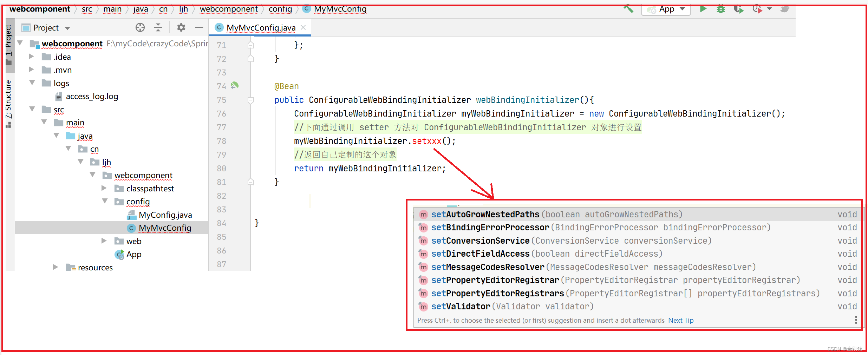868x355 pixels.
Task: Collapse the logs folder
Action: click(32, 83)
